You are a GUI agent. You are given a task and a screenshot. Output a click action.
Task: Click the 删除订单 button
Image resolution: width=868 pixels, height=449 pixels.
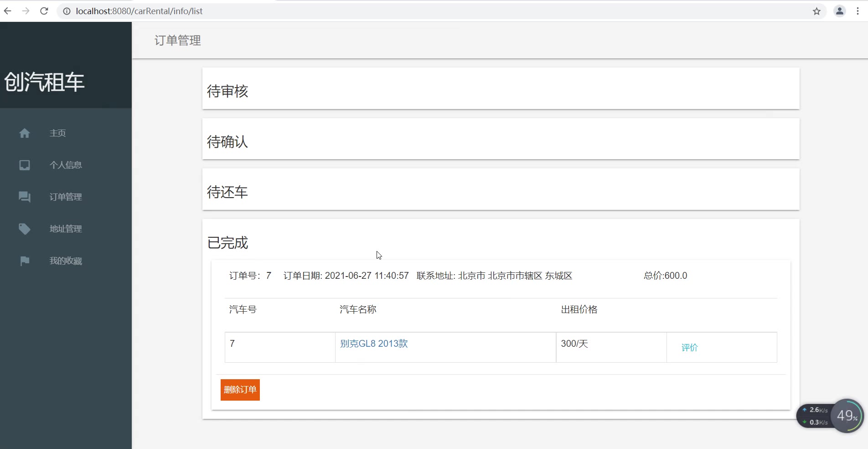(x=240, y=390)
